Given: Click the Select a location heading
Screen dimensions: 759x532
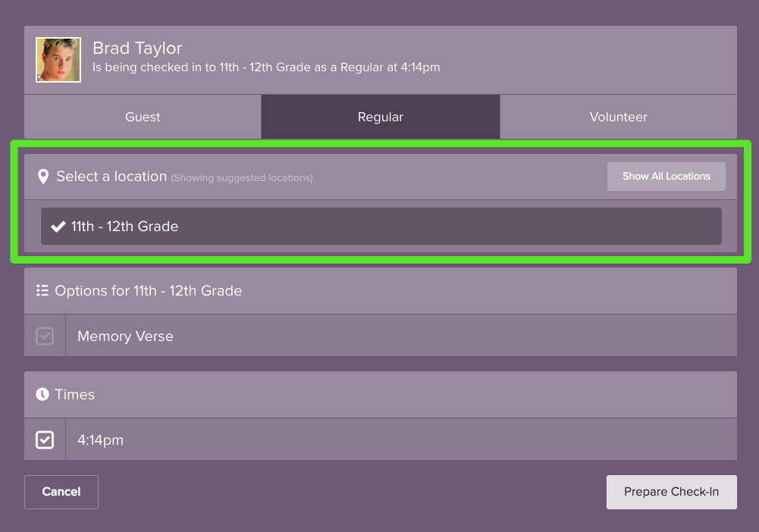Looking at the screenshot, I should pos(111,177).
